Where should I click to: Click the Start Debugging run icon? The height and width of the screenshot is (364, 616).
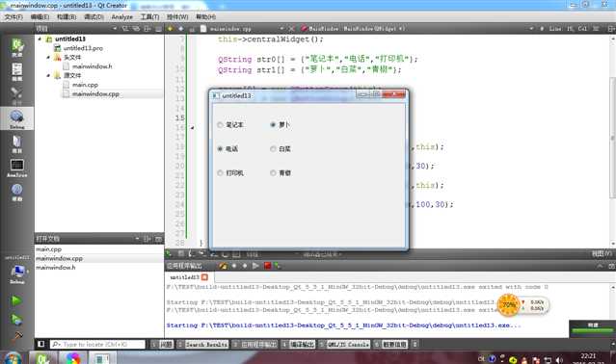point(16,320)
